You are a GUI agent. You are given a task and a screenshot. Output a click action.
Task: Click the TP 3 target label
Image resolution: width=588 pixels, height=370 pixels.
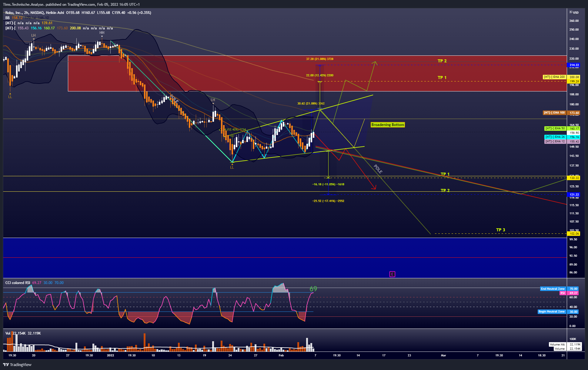click(x=500, y=230)
